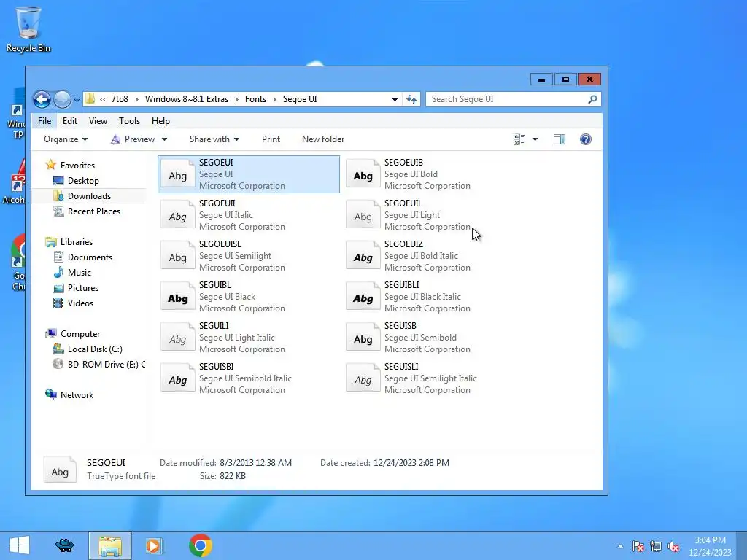The height and width of the screenshot is (560, 747).
Task: Open the Pictures library
Action: coord(76,287)
